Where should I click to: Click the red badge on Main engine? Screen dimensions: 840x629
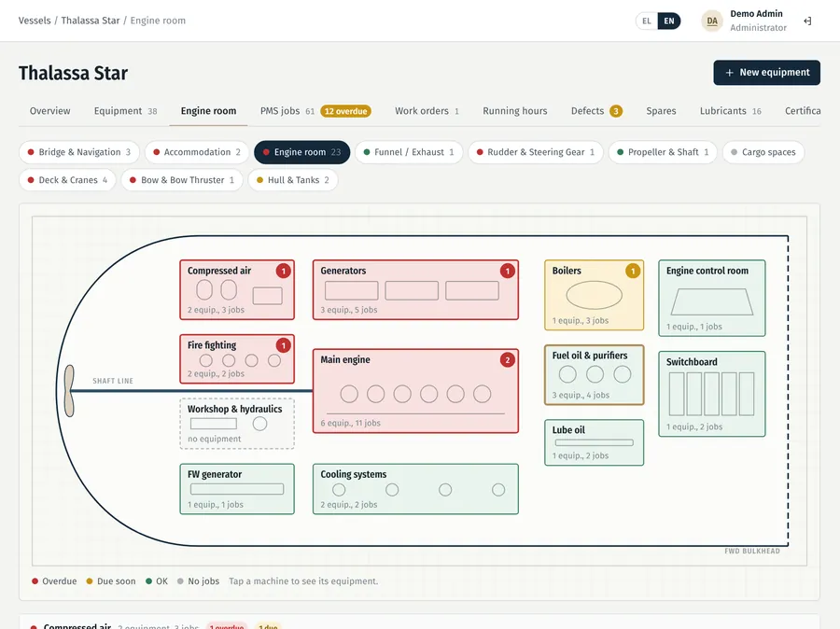click(508, 359)
